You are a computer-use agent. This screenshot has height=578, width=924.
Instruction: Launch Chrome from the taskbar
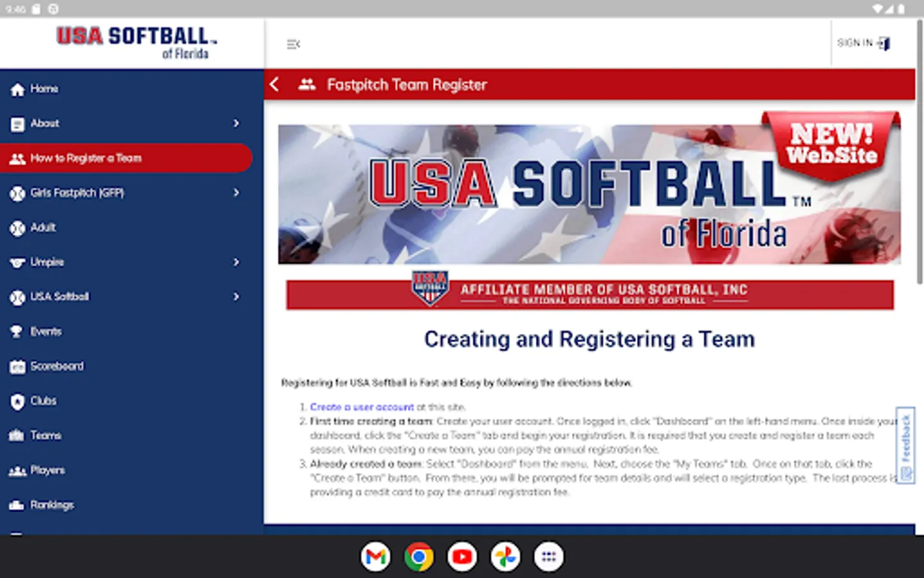(418, 557)
